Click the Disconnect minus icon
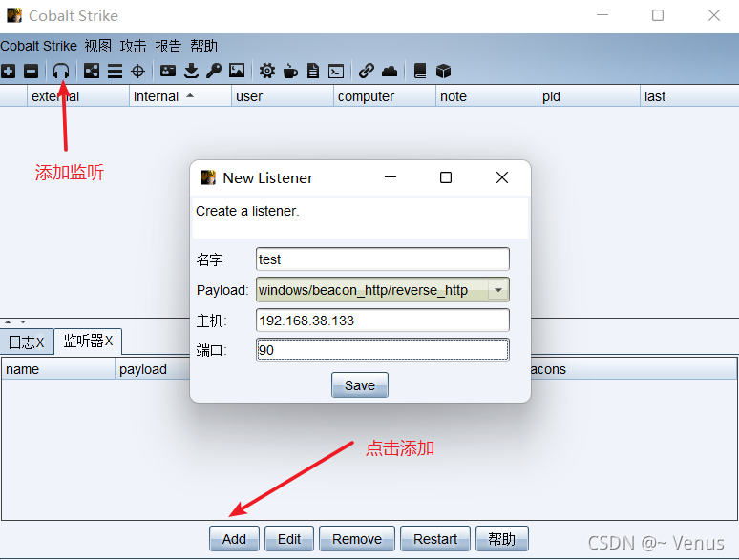Screen dimensions: 739x560 click(32, 72)
